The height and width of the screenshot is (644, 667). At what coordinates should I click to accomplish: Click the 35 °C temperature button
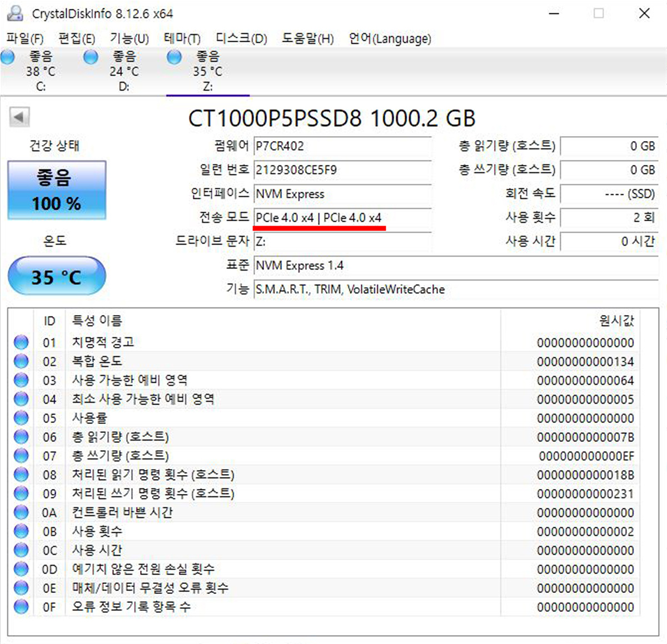tap(57, 276)
